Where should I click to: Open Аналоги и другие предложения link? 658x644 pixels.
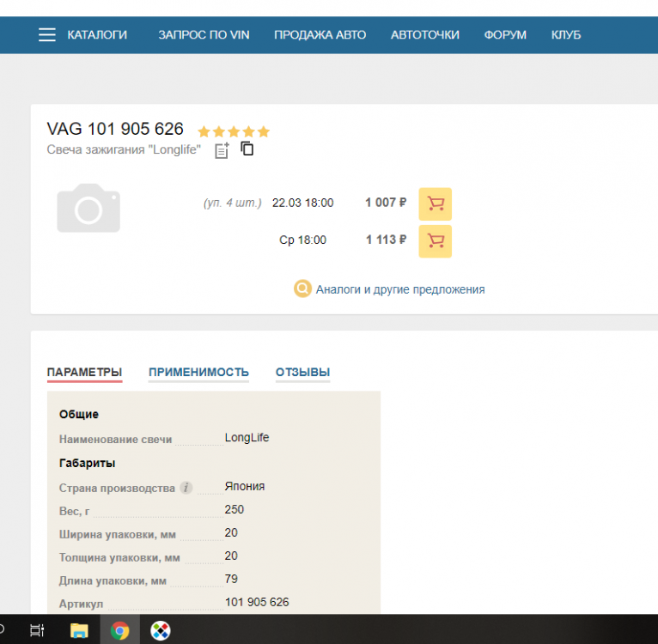tap(399, 289)
